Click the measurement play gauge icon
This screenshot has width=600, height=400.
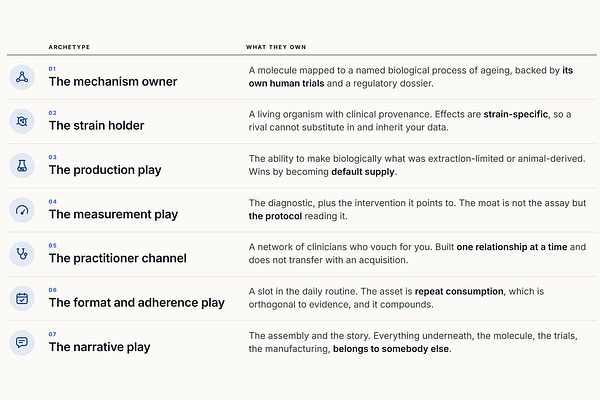click(x=22, y=210)
